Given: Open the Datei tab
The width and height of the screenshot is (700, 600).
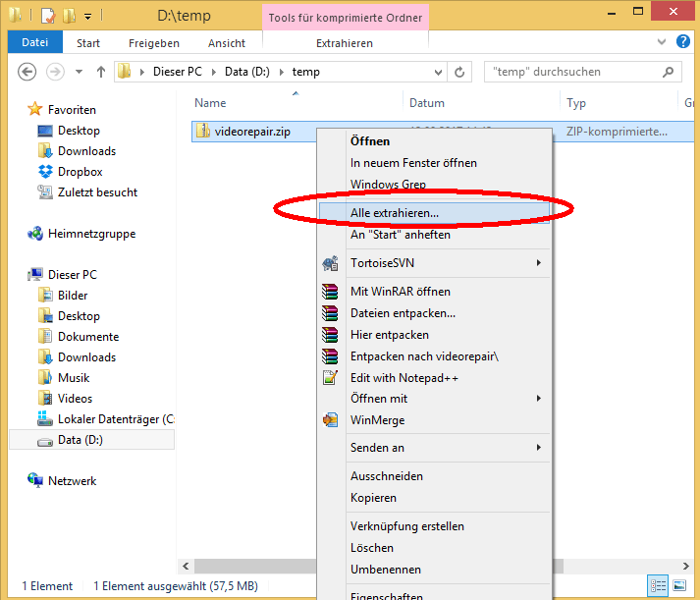Looking at the screenshot, I should [x=34, y=42].
